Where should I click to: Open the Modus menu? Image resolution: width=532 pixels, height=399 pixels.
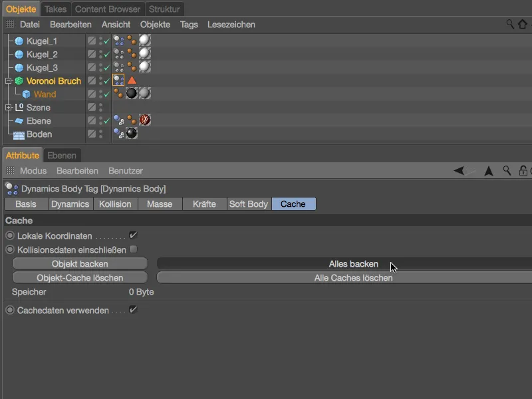33,171
